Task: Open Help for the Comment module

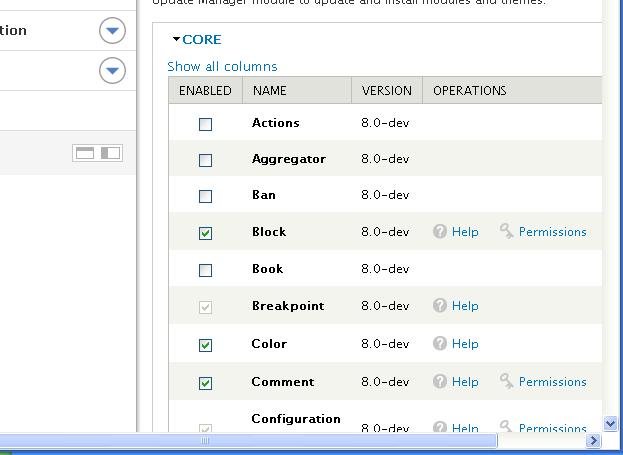Action: click(x=465, y=382)
